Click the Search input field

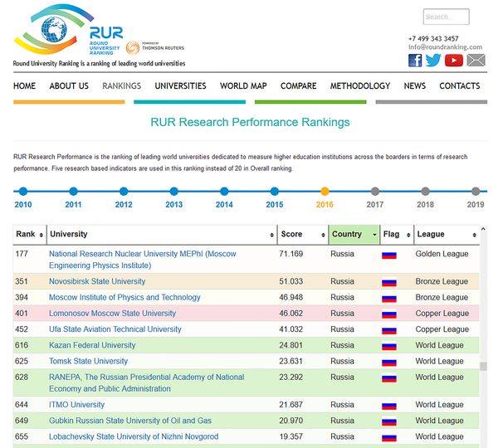point(446,17)
